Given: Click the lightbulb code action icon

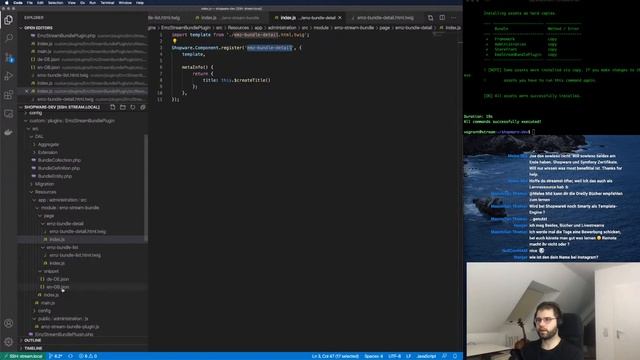Looking at the screenshot, I should (x=175, y=41).
